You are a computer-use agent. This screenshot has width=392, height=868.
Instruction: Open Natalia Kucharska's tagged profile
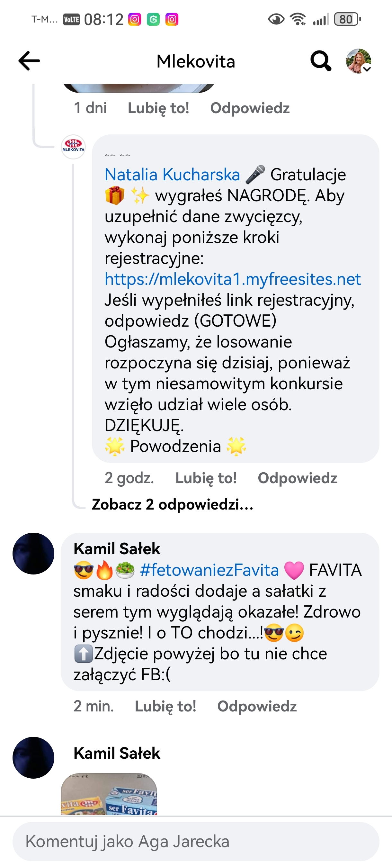pos(173,175)
